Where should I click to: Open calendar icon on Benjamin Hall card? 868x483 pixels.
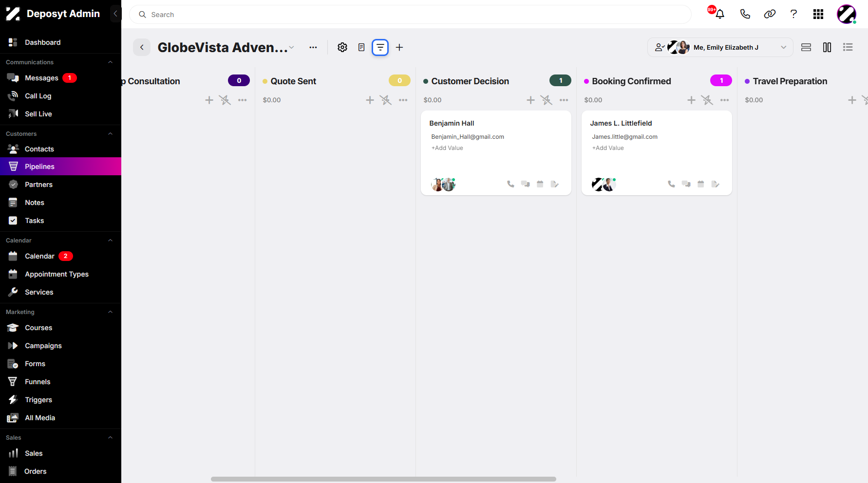tap(540, 184)
